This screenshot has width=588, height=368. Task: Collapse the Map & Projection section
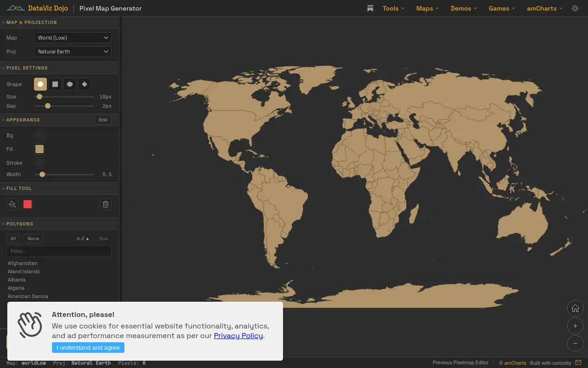pos(59,22)
